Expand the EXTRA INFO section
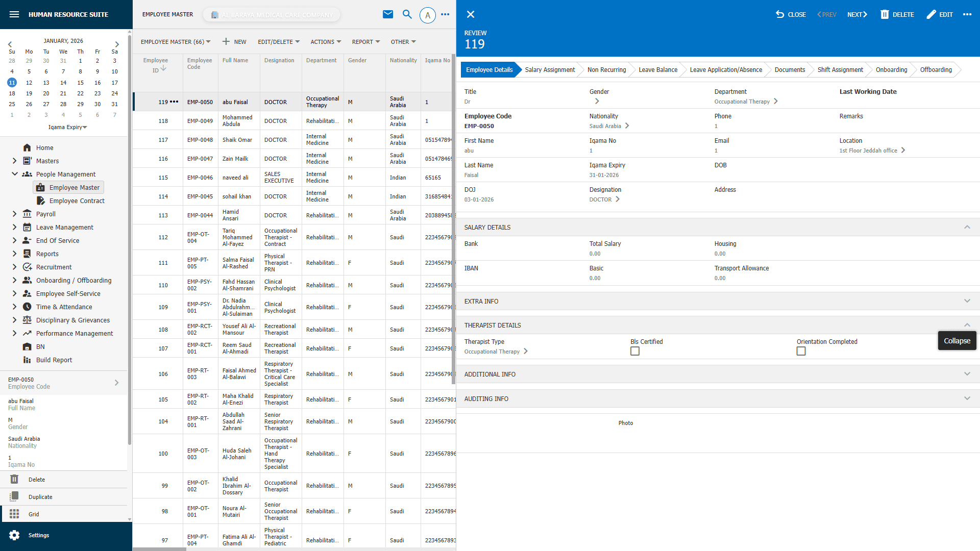The width and height of the screenshot is (980, 551). tap(968, 301)
